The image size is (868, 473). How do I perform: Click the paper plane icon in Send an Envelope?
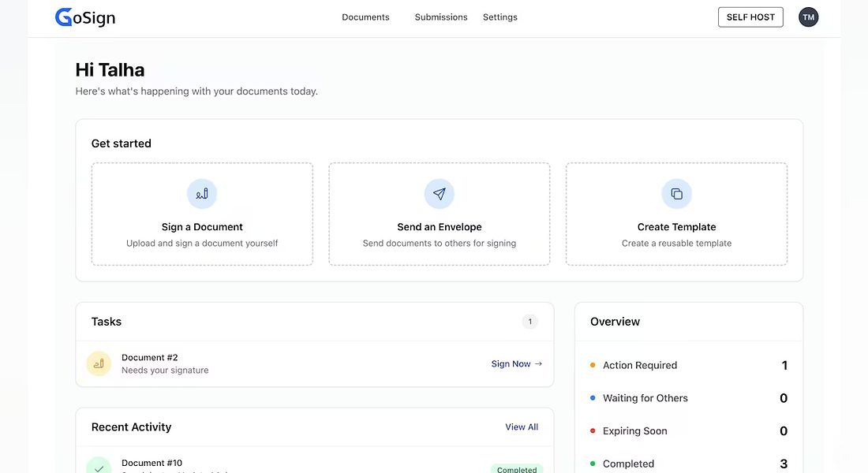[439, 194]
